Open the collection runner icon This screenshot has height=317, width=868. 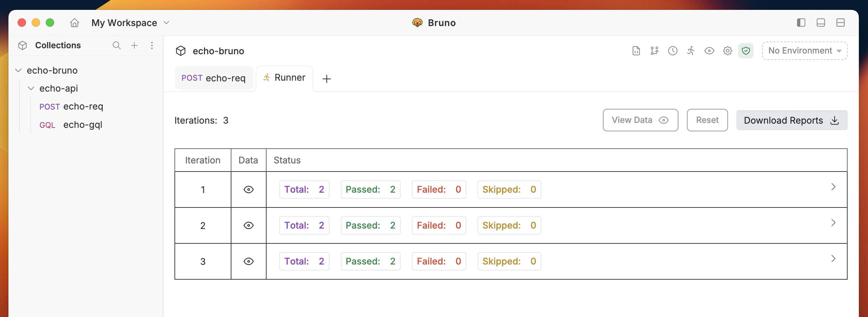[690, 50]
